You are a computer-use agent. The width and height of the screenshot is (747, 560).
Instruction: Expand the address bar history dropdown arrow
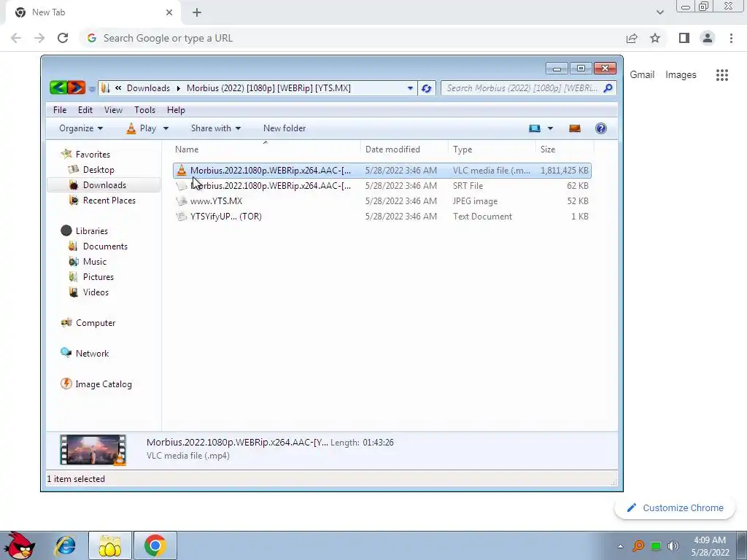click(x=410, y=88)
